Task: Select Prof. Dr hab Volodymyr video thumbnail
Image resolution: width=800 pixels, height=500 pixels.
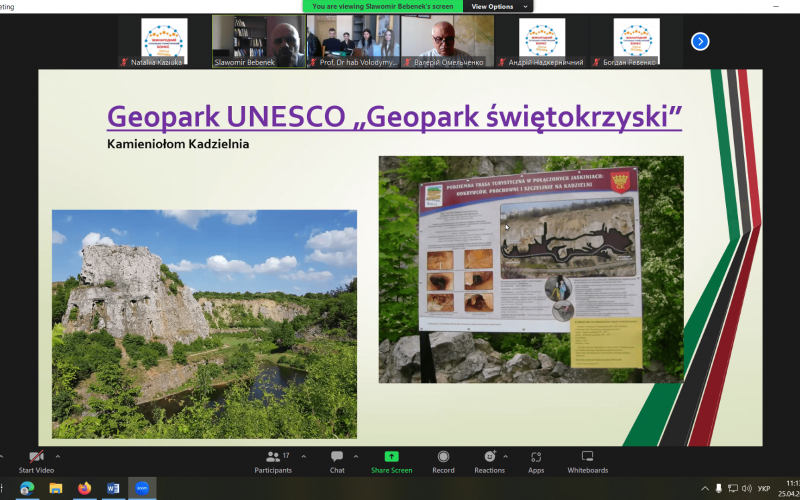Action: pos(353,41)
